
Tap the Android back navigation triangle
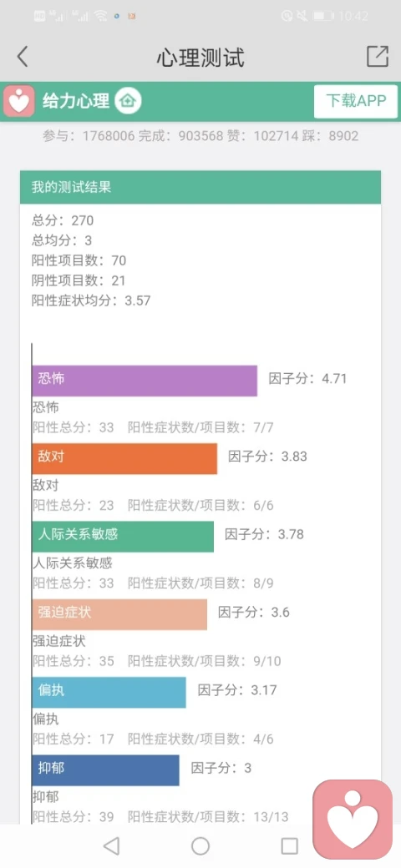(111, 845)
